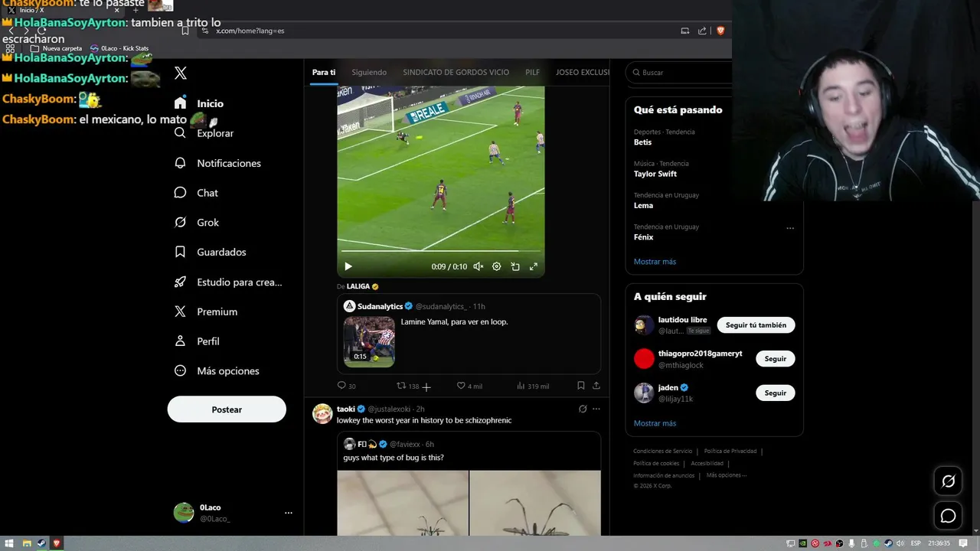Open the volume tray icon
This screenshot has width=980, height=551.
click(900, 543)
